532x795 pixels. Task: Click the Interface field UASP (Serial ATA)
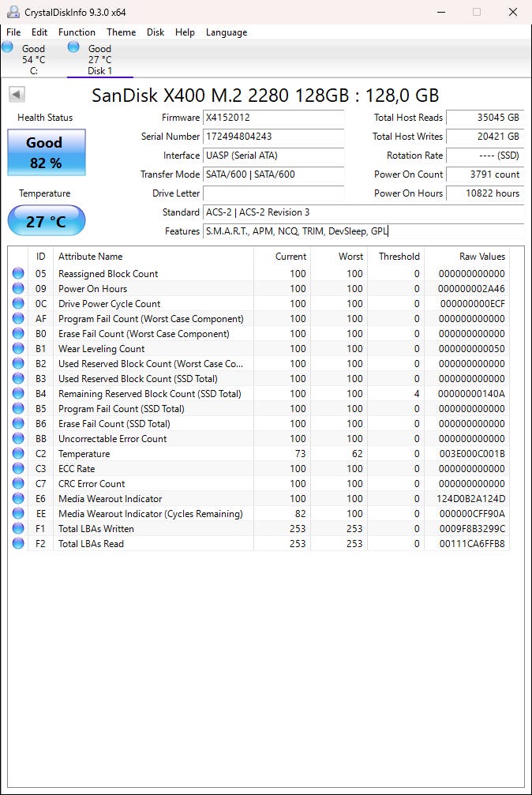tap(273, 156)
